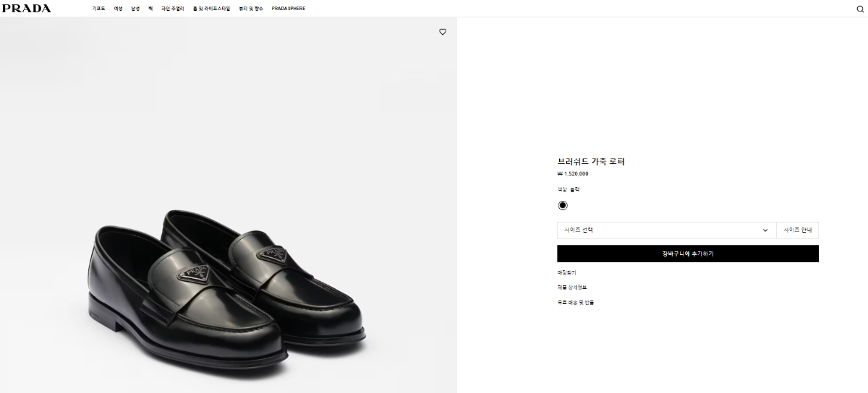
Task: Open the 뷰티 및 향수 menu
Action: click(250, 9)
